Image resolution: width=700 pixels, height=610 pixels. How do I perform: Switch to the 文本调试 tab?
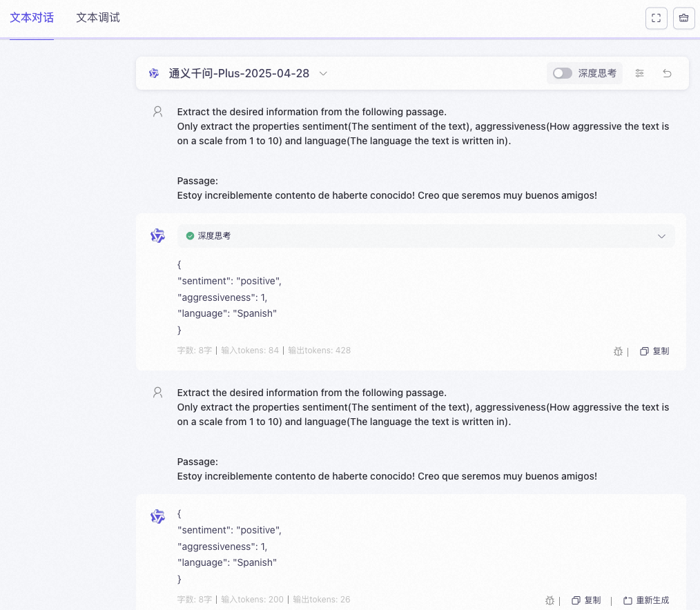(x=97, y=17)
